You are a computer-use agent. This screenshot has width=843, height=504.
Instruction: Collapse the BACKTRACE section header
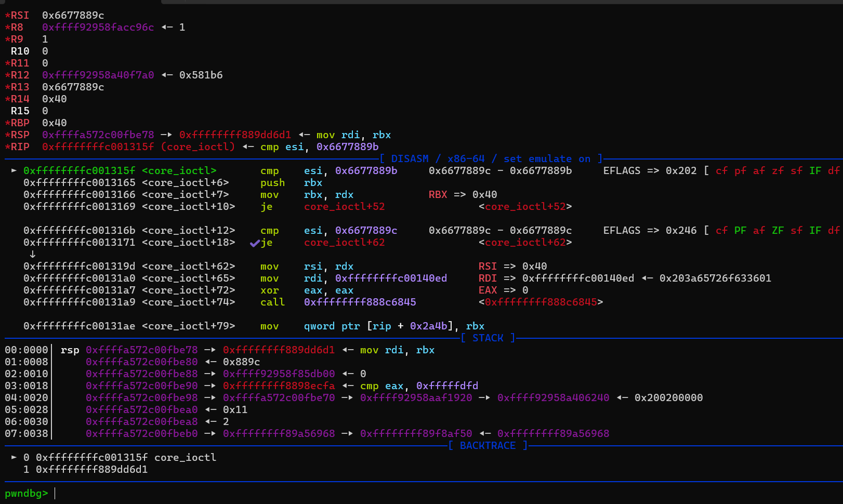point(488,445)
